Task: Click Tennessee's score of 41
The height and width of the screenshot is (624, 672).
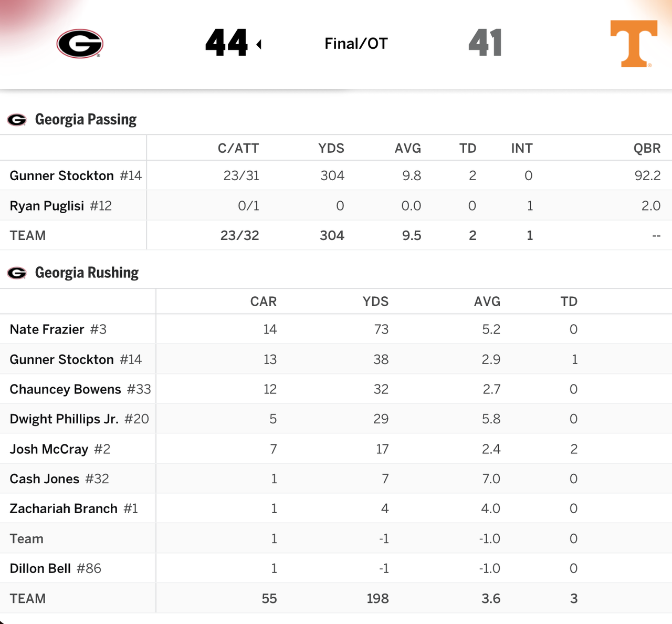Action: [485, 43]
